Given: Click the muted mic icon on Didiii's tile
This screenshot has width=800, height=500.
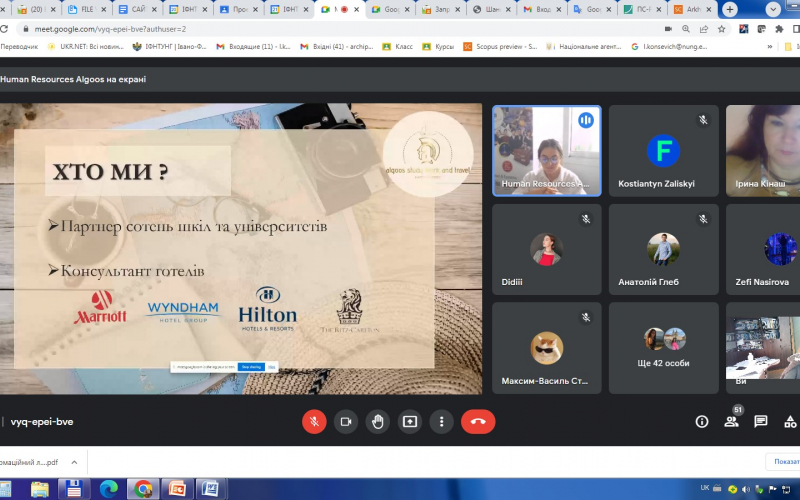Looking at the screenshot, I should pyautogui.click(x=586, y=219).
